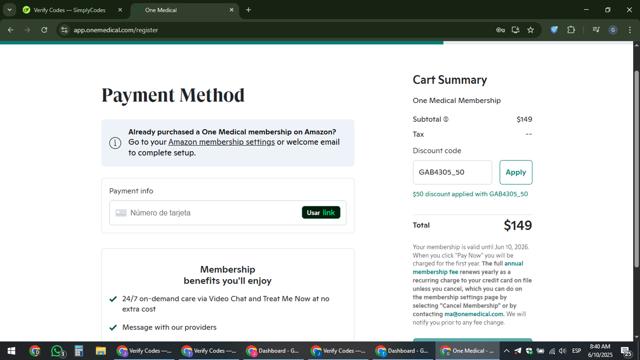Screen dimensions: 640x360
Task: Click the Apply discount code button
Action: coord(516,172)
